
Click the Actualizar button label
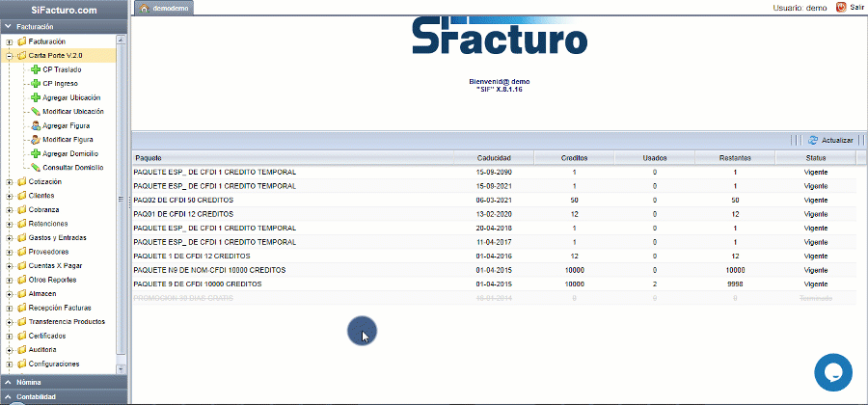837,141
